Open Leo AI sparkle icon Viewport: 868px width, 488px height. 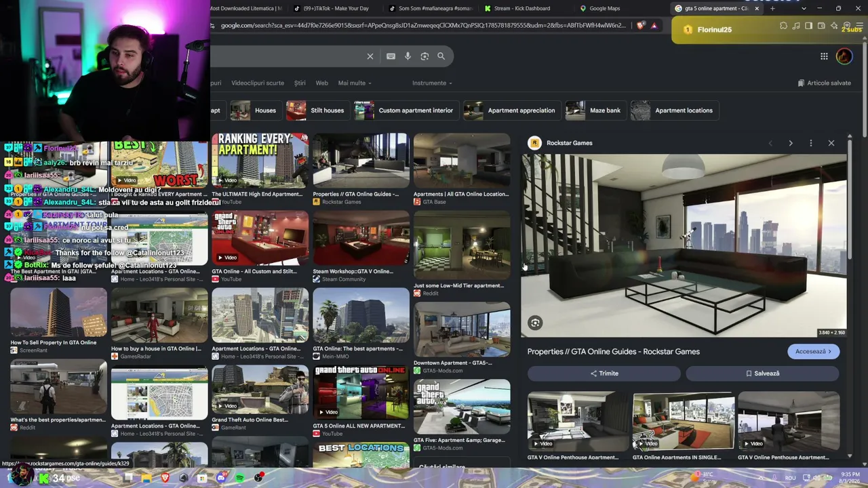click(x=833, y=26)
